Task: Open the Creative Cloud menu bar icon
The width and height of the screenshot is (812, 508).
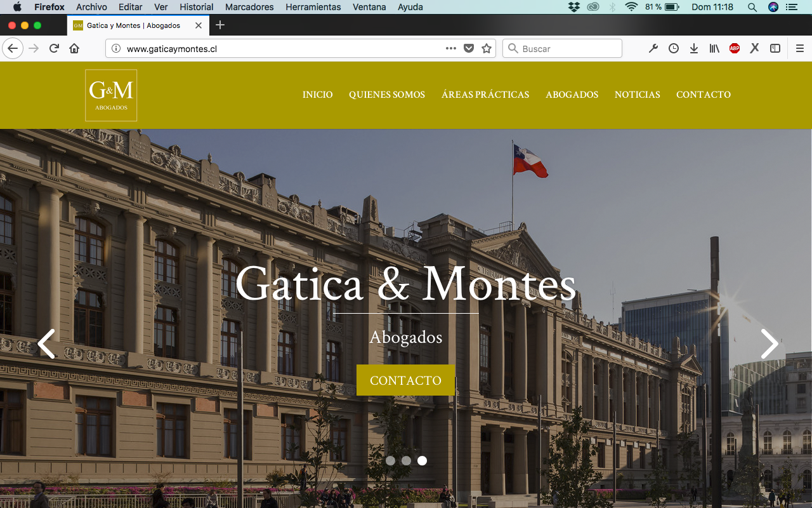Action: [593, 7]
